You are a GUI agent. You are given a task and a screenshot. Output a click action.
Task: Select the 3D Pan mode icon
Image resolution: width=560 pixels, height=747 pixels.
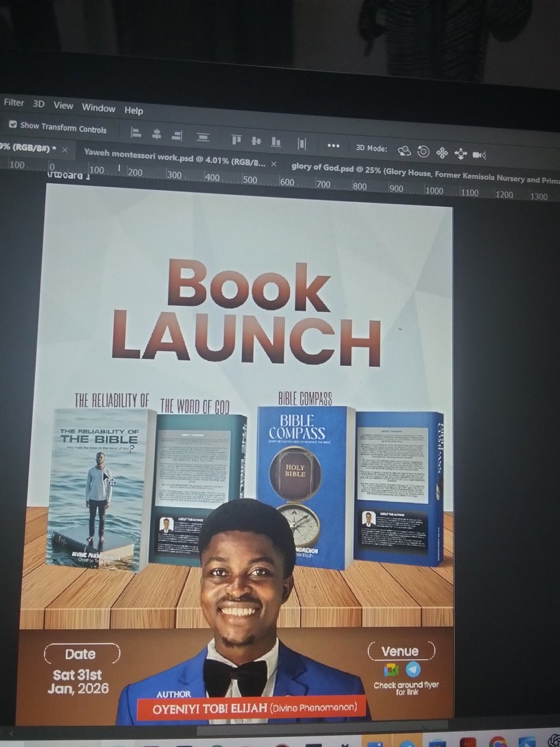[x=442, y=153]
